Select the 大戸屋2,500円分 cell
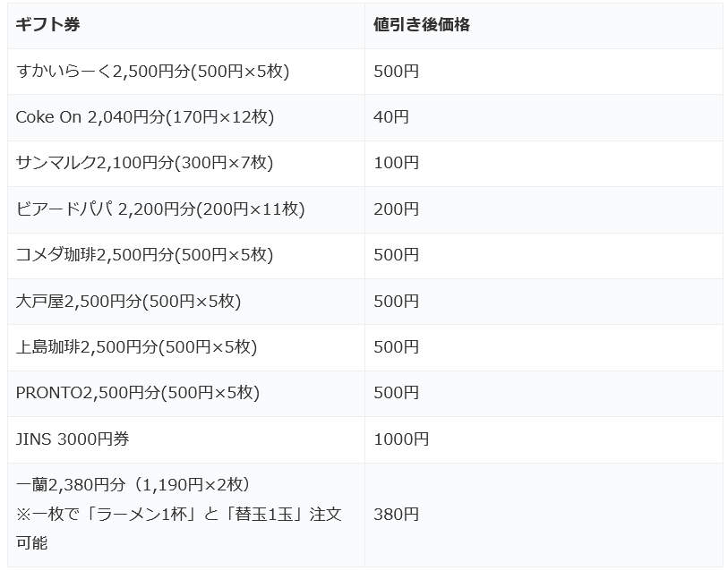 (185, 302)
